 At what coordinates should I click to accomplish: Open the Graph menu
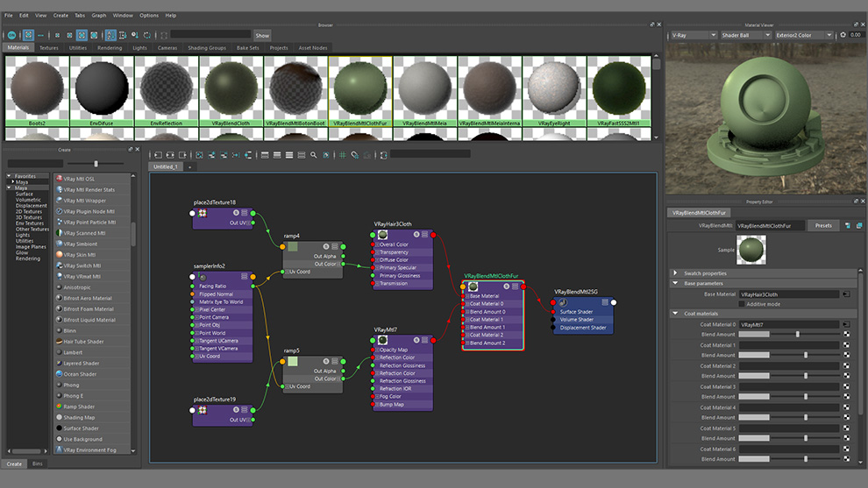click(99, 15)
